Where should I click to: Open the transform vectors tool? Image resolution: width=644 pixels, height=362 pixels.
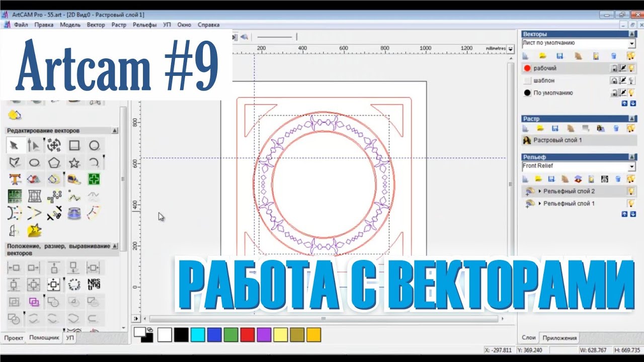coord(54,145)
